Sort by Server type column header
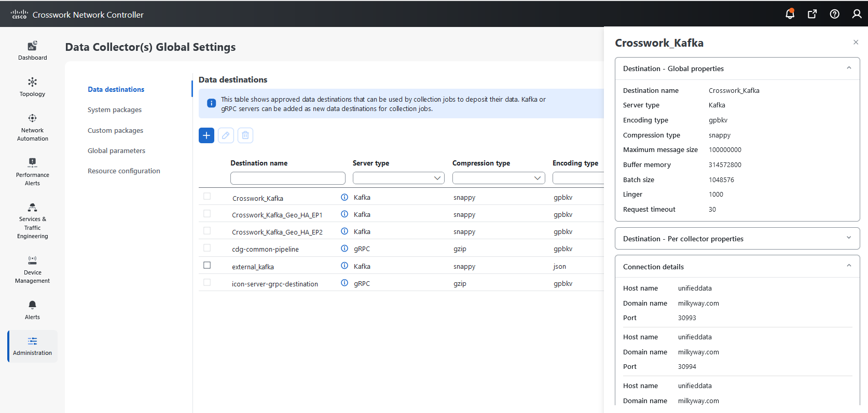The width and height of the screenshot is (868, 413). coord(371,163)
